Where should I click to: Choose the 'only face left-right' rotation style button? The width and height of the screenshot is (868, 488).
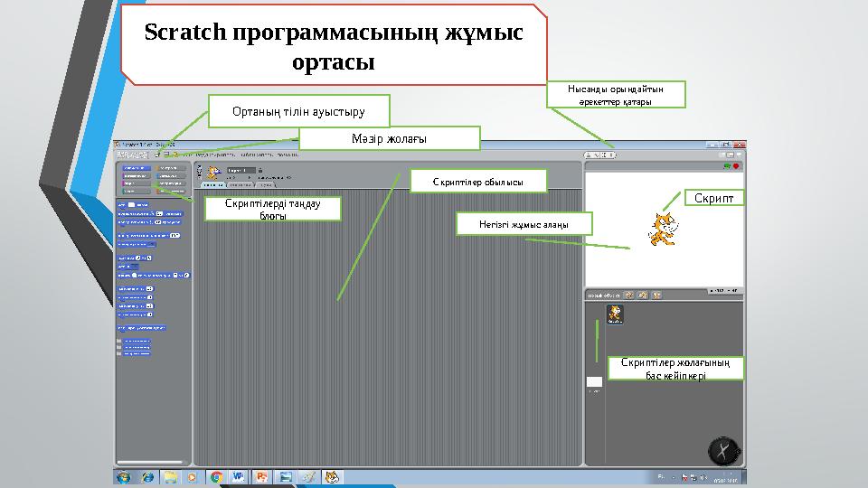(199, 172)
